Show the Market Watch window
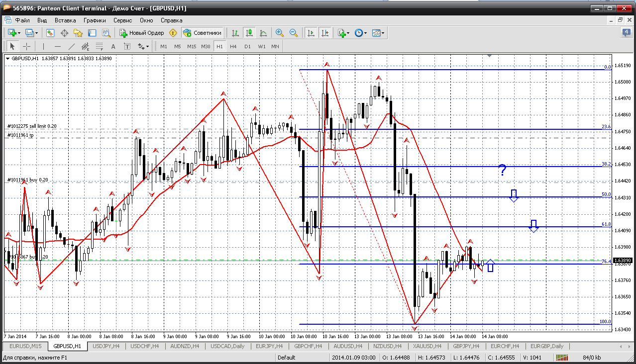 tap(50, 33)
